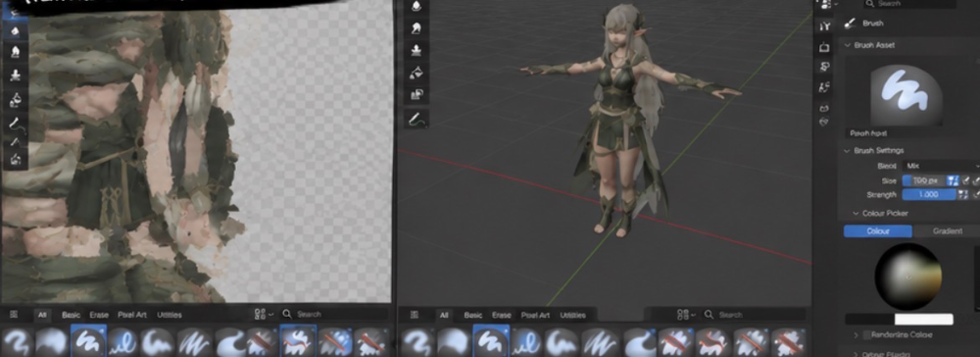Toggle unified size brush icon at end of the Size row
The image size is (980, 357).
point(976,180)
